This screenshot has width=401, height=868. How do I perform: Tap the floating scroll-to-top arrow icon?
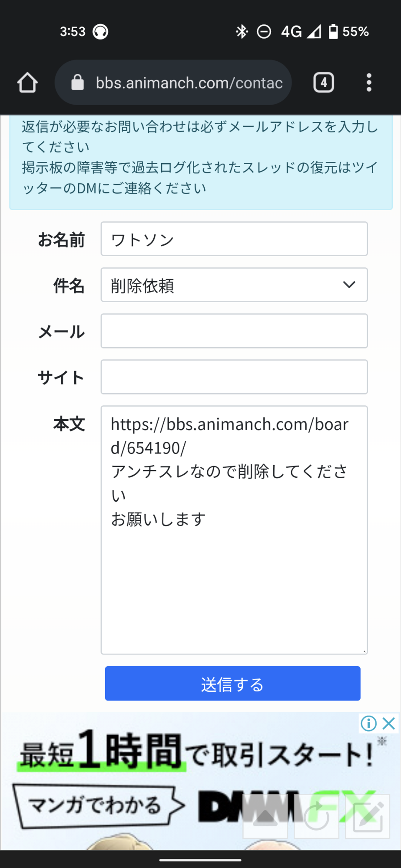(x=265, y=816)
